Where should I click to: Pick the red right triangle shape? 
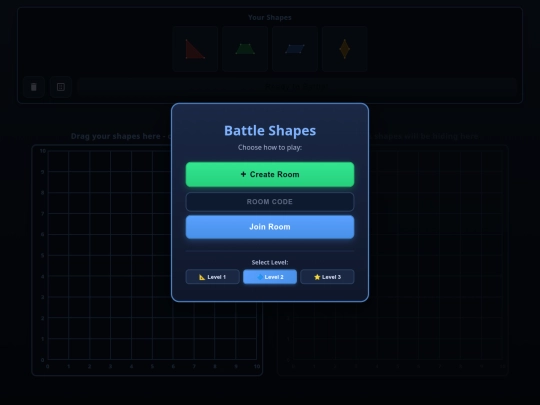tap(195, 49)
